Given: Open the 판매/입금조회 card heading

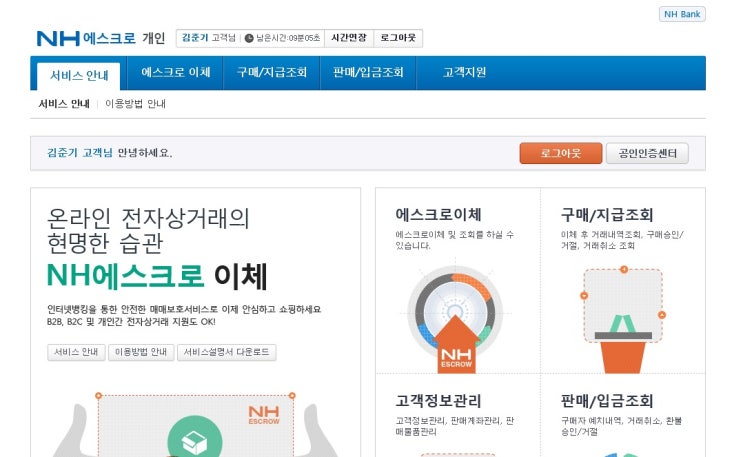Looking at the screenshot, I should click(x=607, y=401).
